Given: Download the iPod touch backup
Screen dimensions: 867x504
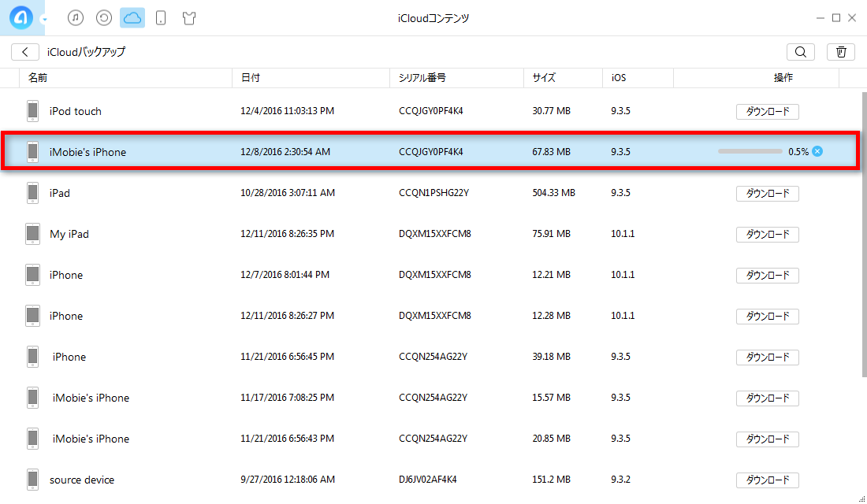Looking at the screenshot, I should (768, 112).
